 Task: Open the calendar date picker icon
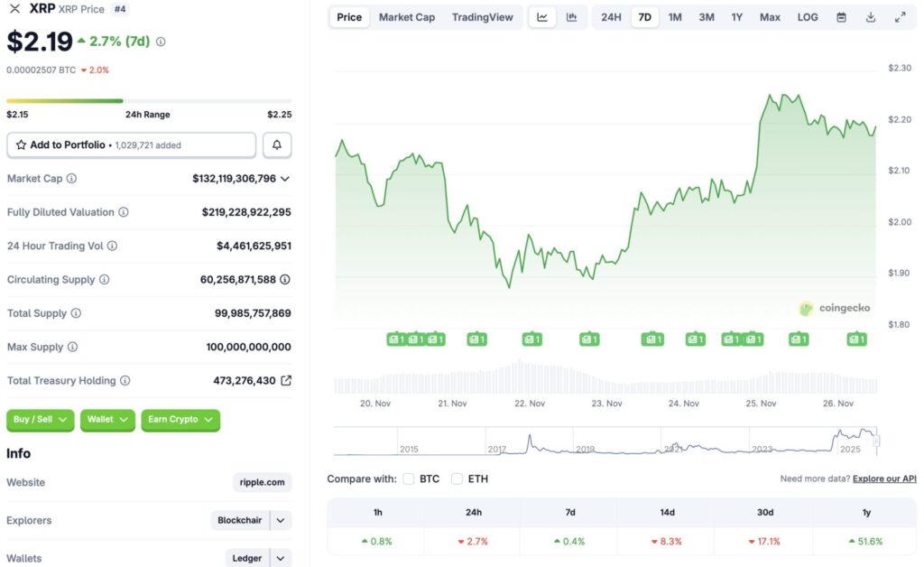coord(843,16)
